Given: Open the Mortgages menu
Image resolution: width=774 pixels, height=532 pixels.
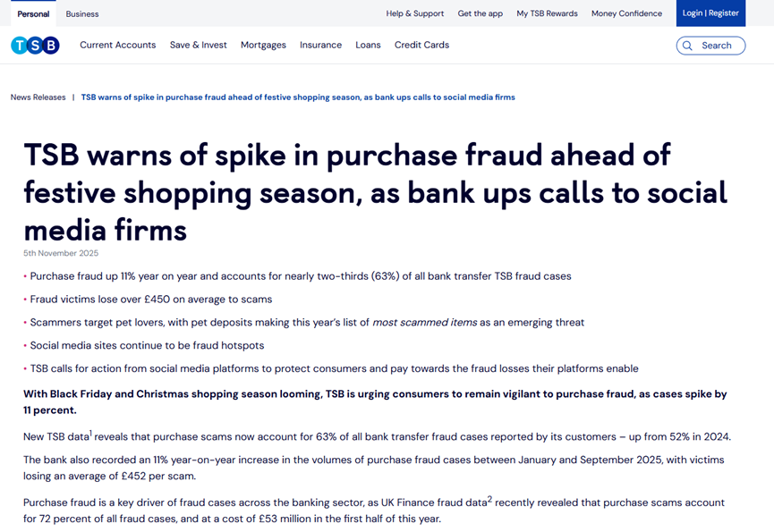Looking at the screenshot, I should click(x=263, y=45).
